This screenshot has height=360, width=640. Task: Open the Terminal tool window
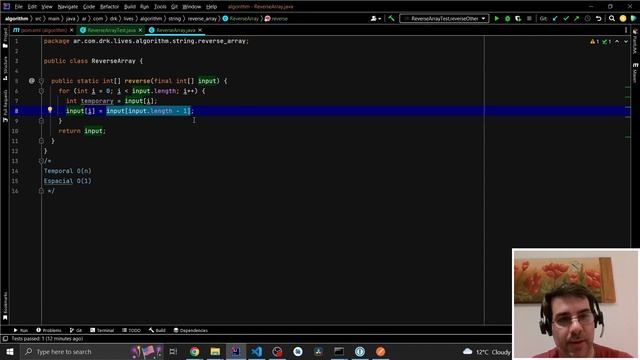[x=102, y=330]
